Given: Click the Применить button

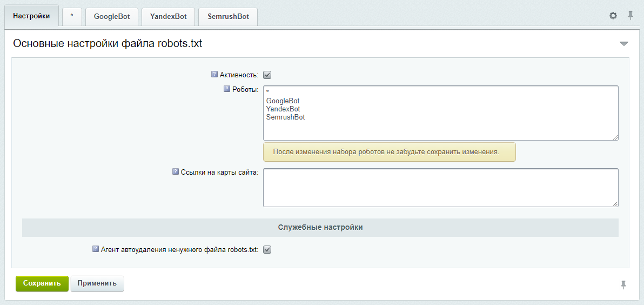Looking at the screenshot, I should 97,283.
